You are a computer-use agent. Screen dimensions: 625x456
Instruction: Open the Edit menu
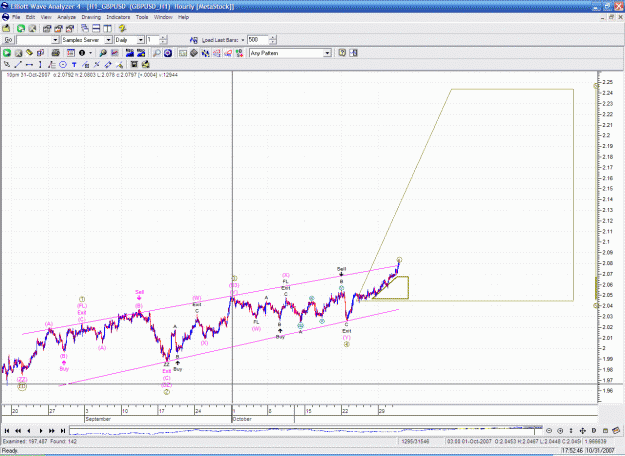pyautogui.click(x=30, y=17)
